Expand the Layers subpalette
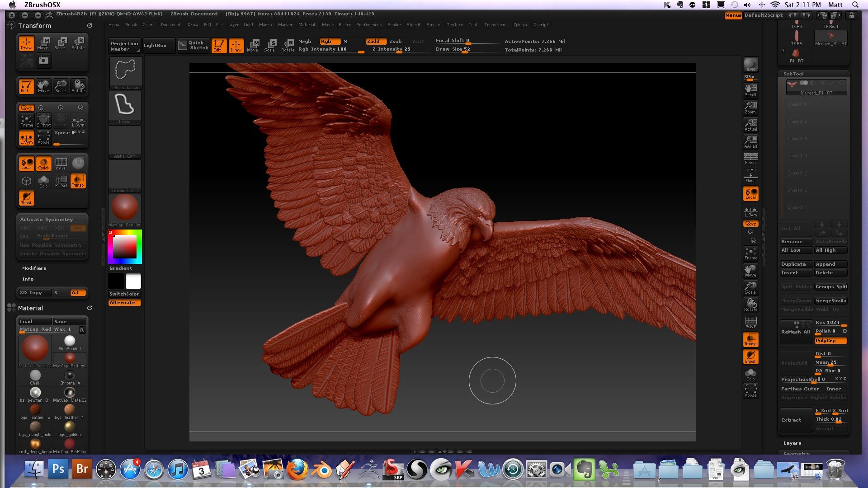 pos(792,443)
